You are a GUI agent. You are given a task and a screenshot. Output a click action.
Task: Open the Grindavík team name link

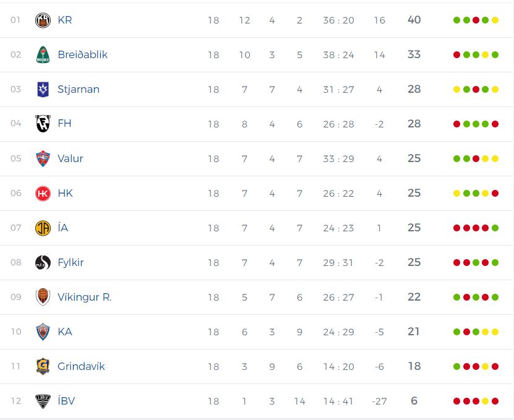tap(81, 366)
